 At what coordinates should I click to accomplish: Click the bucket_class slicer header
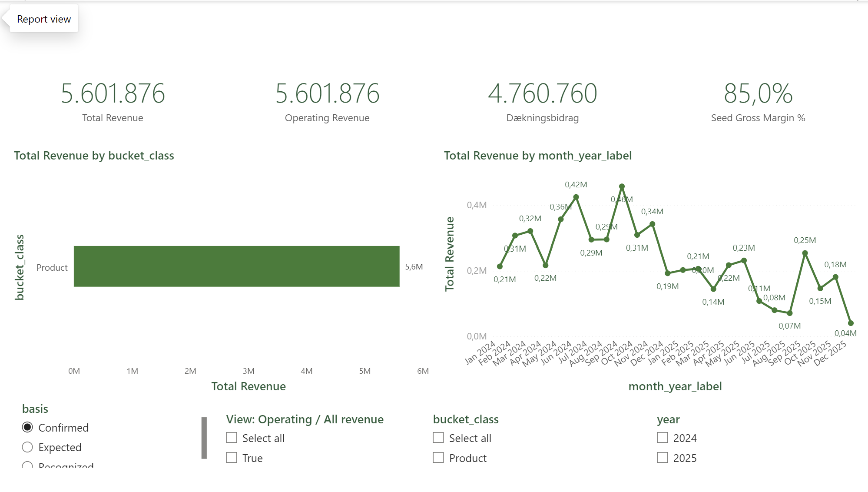tap(466, 419)
